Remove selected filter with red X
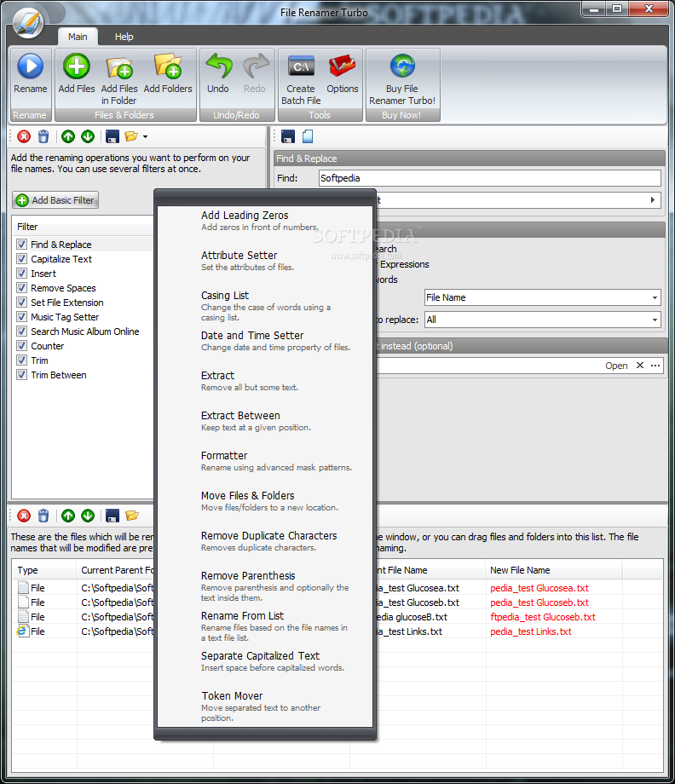Image resolution: width=675 pixels, height=784 pixels. (24, 136)
